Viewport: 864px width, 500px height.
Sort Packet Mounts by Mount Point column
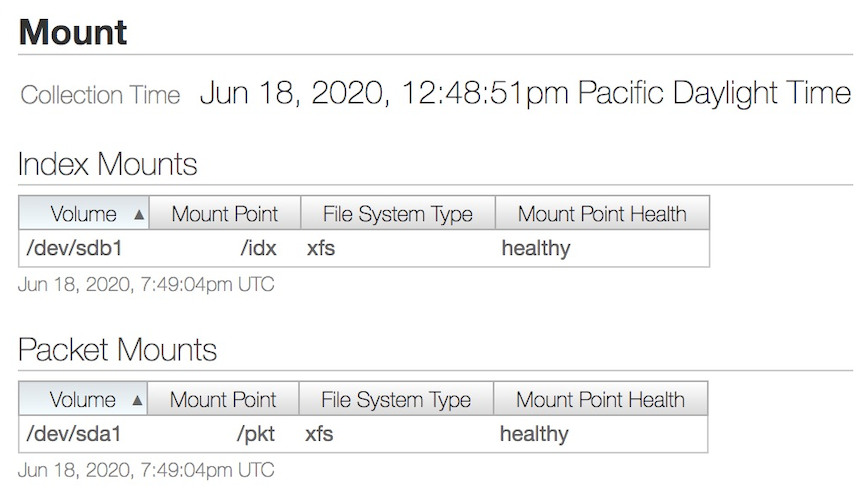coord(223,399)
